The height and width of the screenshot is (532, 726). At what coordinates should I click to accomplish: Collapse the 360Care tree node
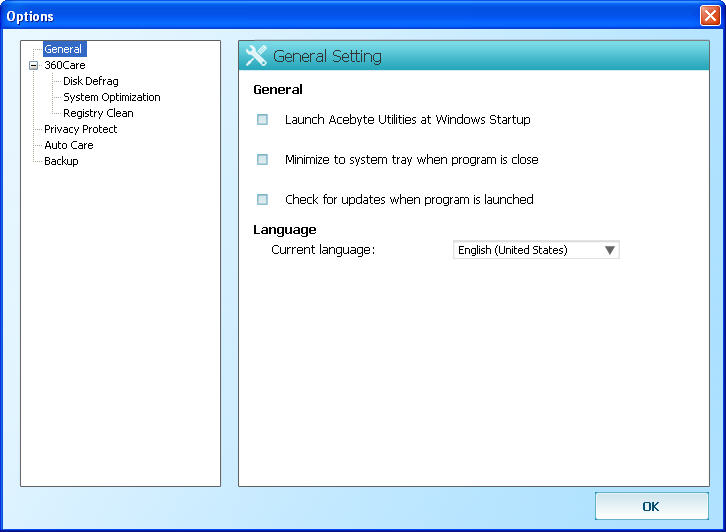tap(33, 65)
